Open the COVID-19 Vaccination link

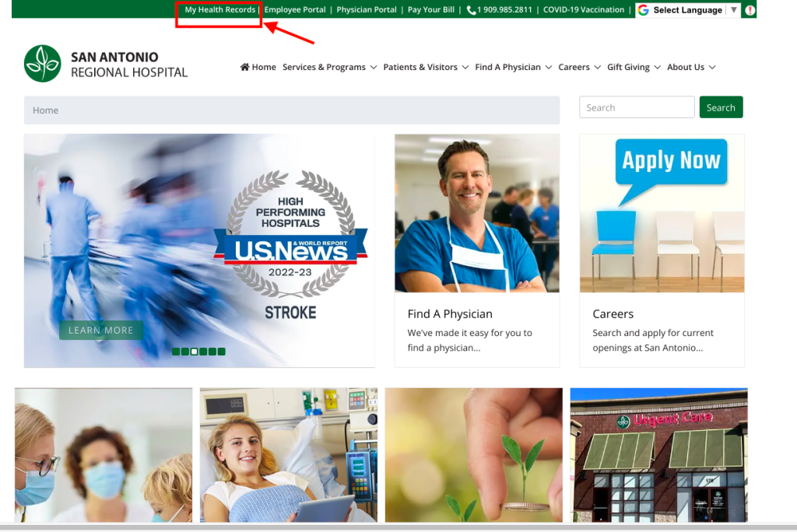point(584,9)
